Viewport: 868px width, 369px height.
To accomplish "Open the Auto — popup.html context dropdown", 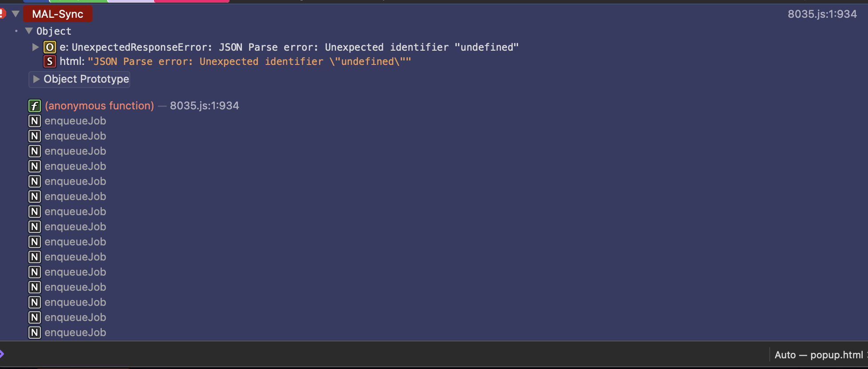I will (819, 355).
